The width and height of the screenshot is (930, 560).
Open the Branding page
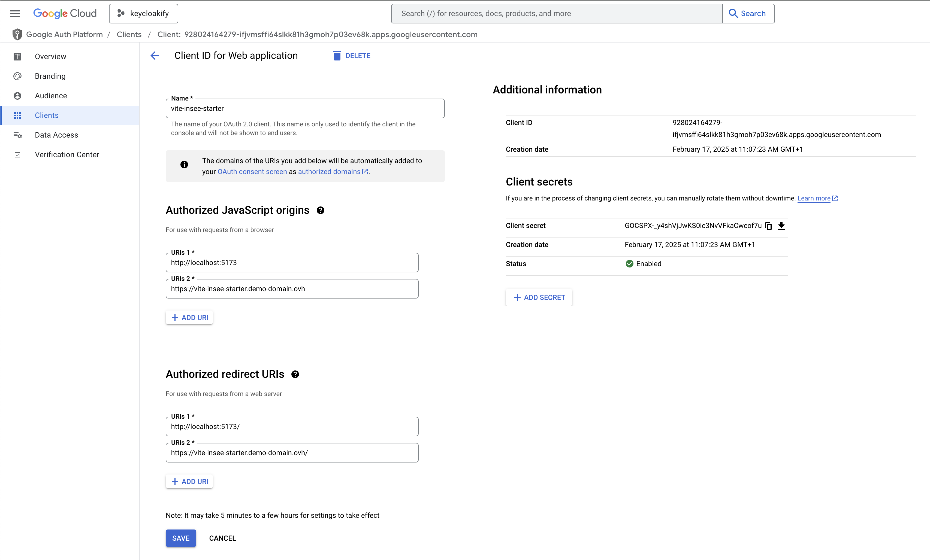tap(50, 76)
